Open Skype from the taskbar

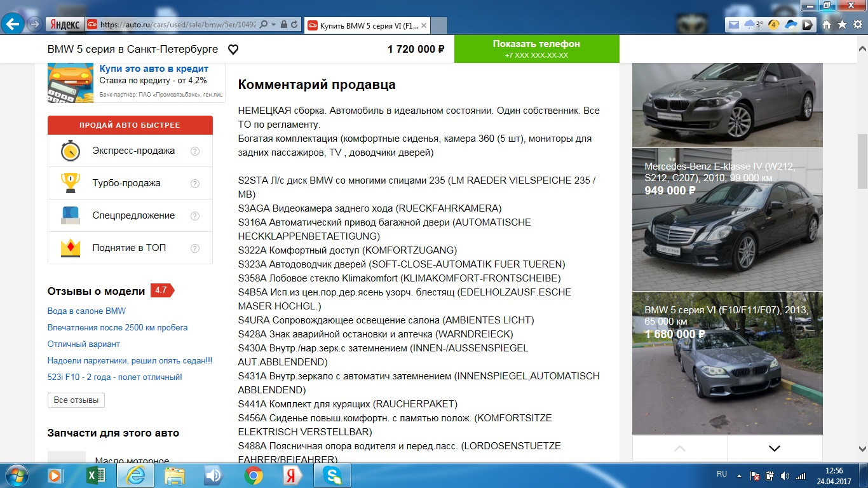click(332, 475)
